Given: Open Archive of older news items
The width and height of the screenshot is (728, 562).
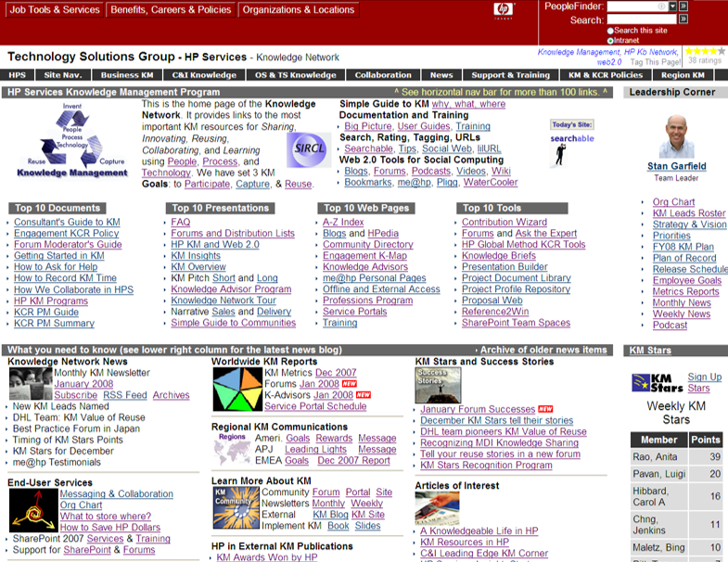Looking at the screenshot, I should [x=543, y=350].
